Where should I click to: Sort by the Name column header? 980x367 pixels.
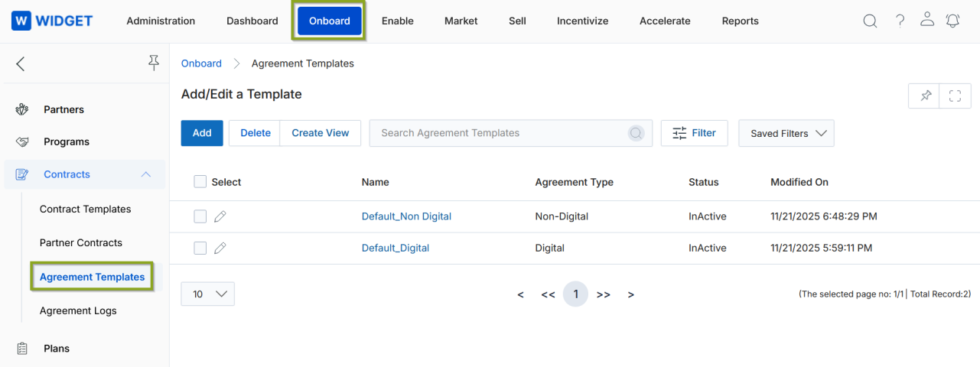pos(376,182)
